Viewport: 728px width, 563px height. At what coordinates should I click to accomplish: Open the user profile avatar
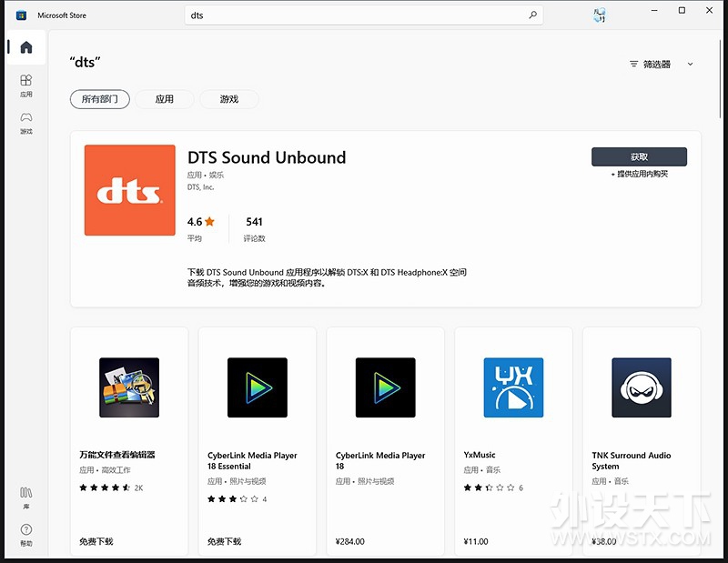coord(600,15)
